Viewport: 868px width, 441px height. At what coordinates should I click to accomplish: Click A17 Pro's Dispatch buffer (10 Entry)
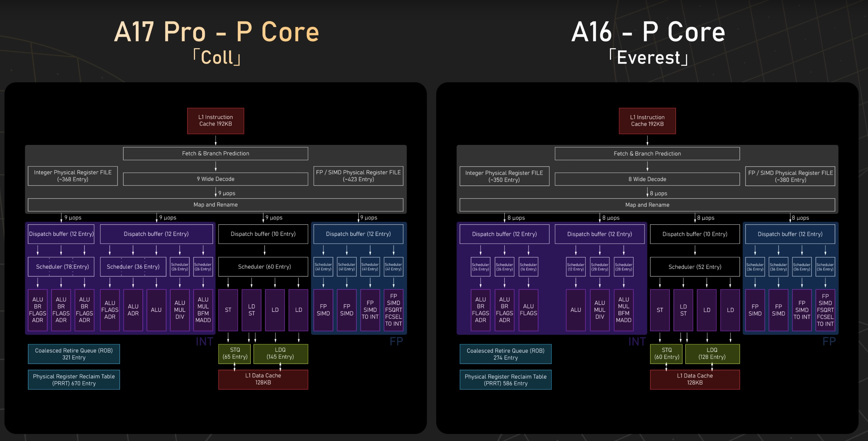click(x=263, y=234)
